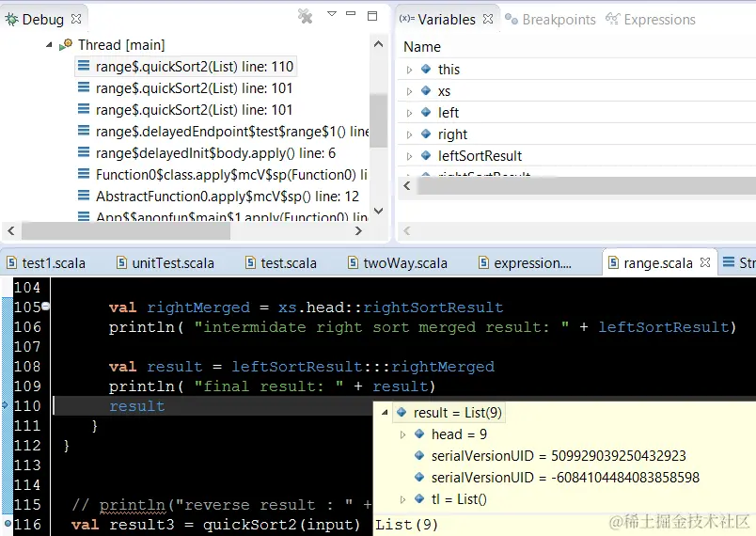This screenshot has width=756, height=536.
Task: Click 'result' on code line 110
Action: pos(137,406)
